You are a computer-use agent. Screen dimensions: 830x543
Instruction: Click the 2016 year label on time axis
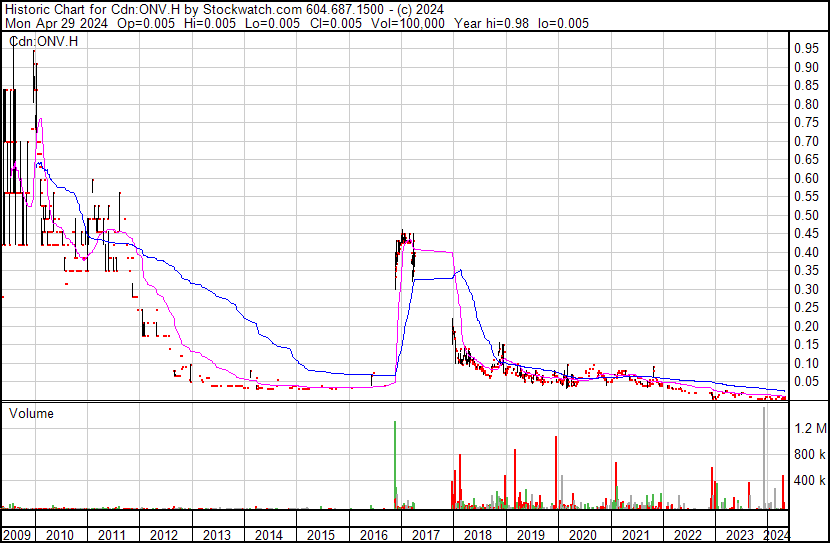[374, 535]
